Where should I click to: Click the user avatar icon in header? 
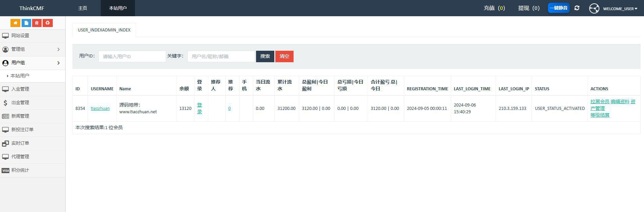(594, 8)
